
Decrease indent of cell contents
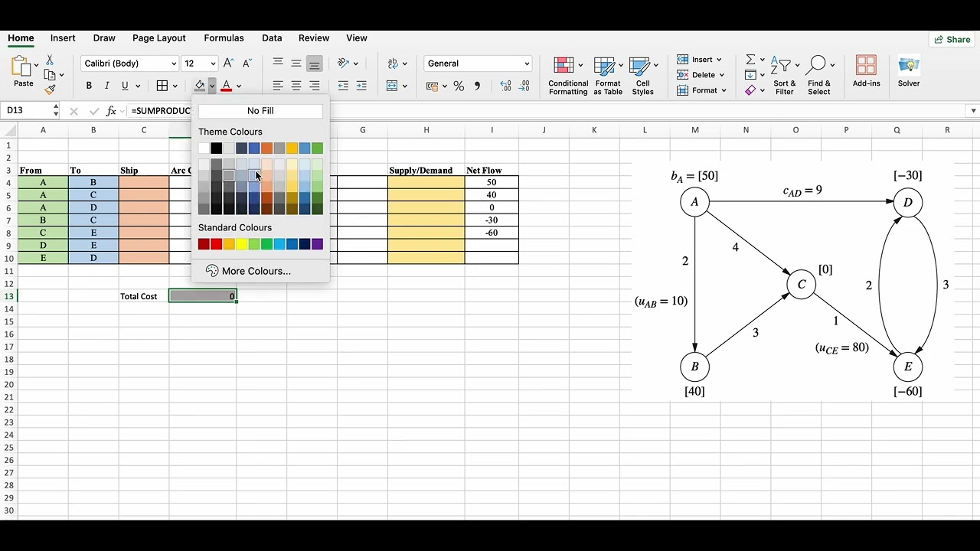click(343, 86)
